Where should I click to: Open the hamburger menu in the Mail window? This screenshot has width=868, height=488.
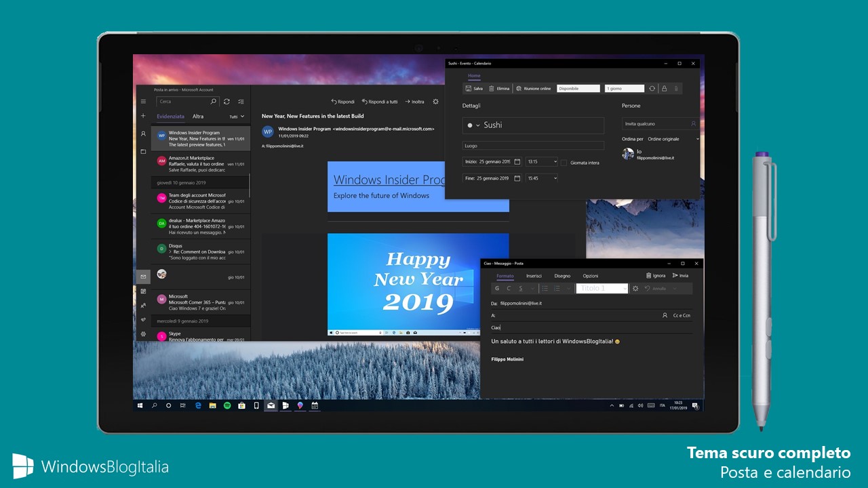point(143,102)
